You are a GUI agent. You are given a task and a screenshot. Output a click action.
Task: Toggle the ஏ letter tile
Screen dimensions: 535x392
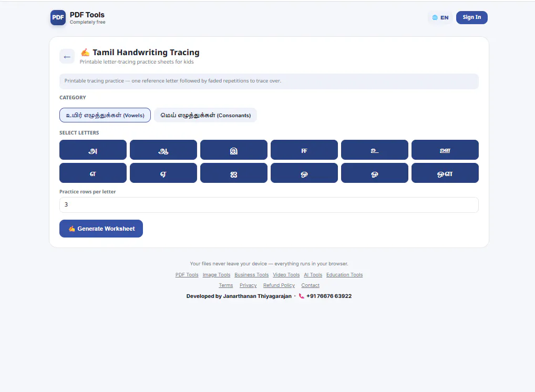pos(163,173)
